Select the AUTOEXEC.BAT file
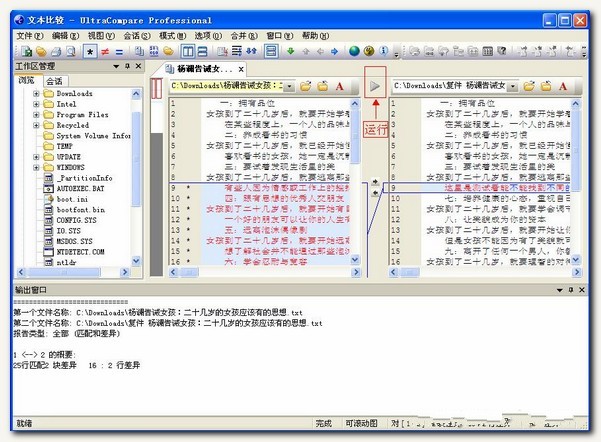The image size is (601, 442). pyautogui.click(x=80, y=188)
